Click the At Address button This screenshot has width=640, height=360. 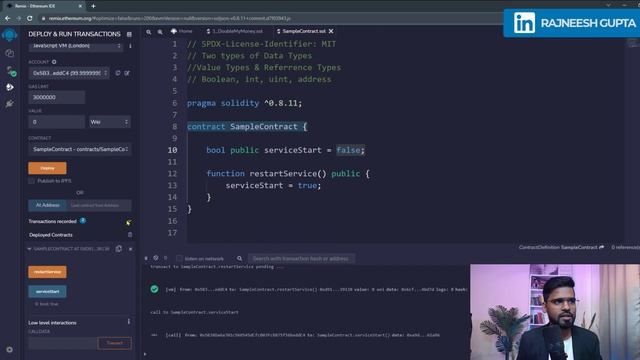pos(47,205)
